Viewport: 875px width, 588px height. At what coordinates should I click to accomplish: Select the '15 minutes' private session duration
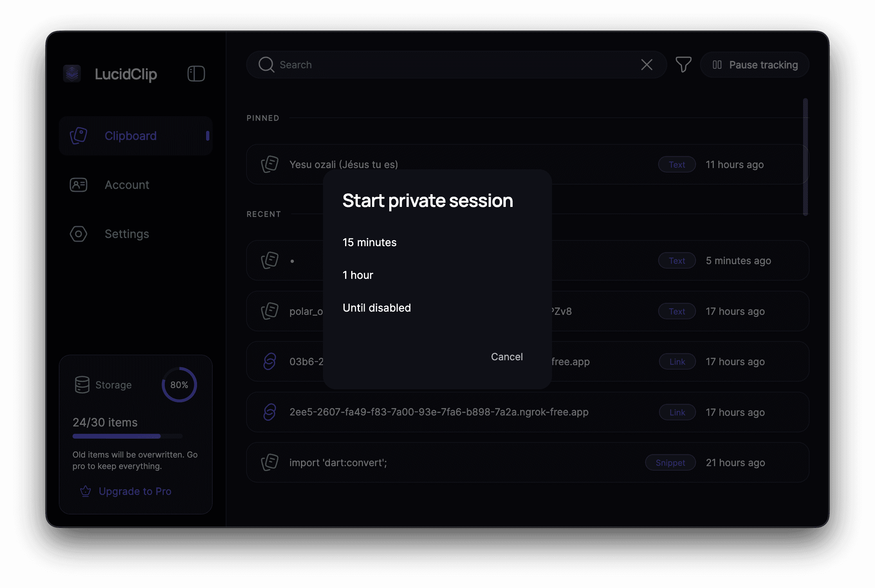[x=369, y=242]
